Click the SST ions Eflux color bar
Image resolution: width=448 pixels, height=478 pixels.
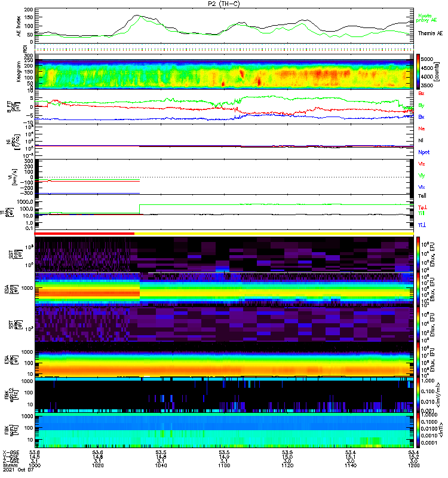(418, 255)
